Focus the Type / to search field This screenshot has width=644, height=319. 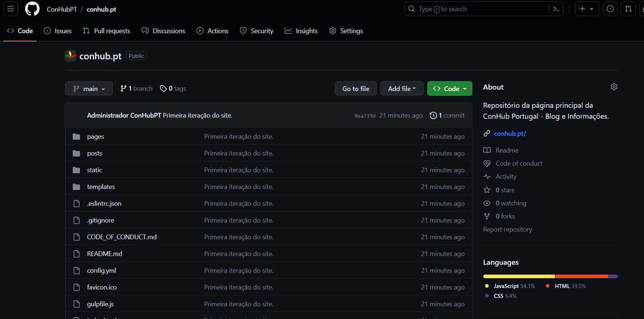[484, 9]
